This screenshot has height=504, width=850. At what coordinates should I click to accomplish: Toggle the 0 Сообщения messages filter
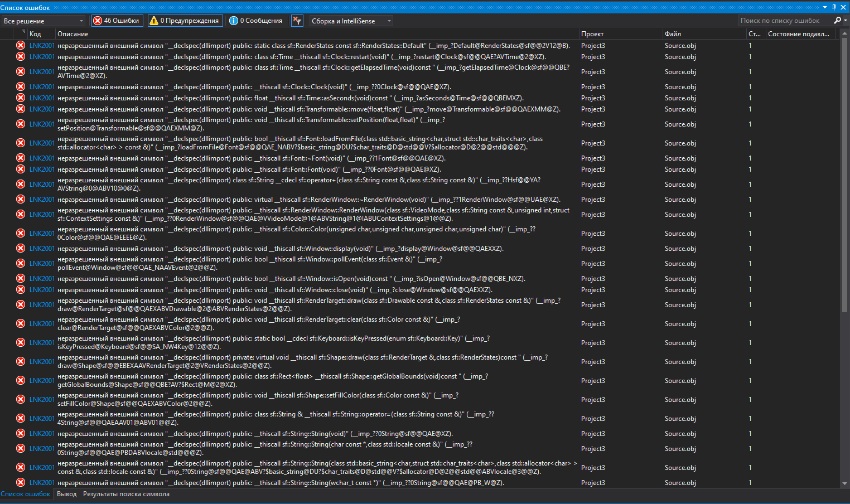[256, 21]
